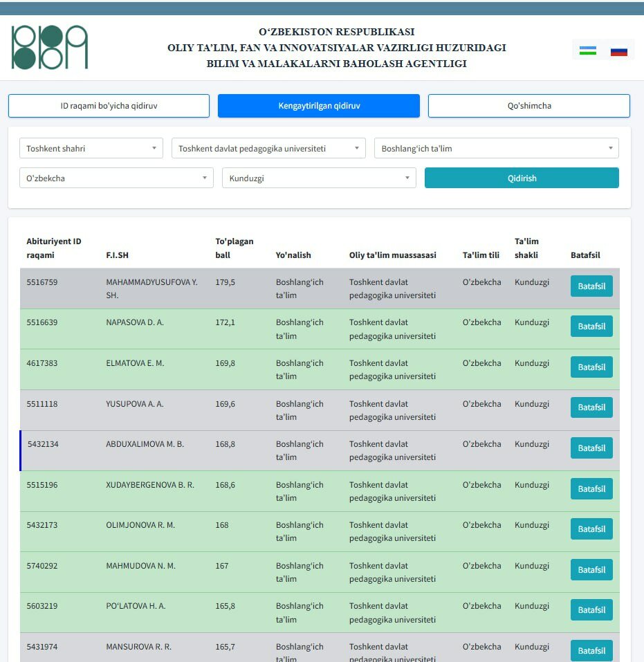Click Batafsil for MAHAMMADYUSUFOVA Y. SH.
644x662 pixels.
591,286
